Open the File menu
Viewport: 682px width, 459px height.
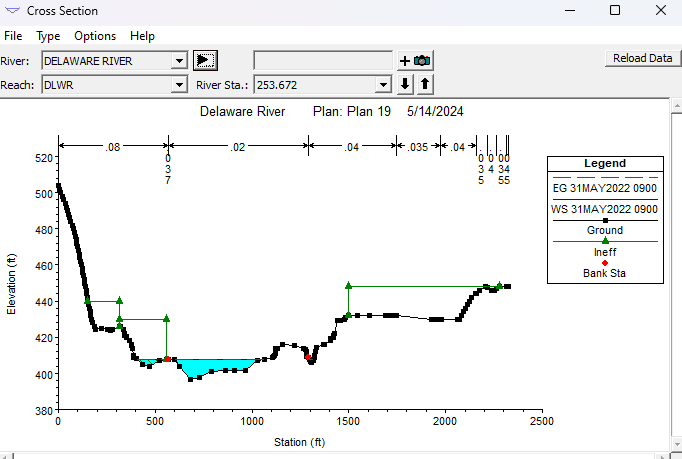click(13, 36)
